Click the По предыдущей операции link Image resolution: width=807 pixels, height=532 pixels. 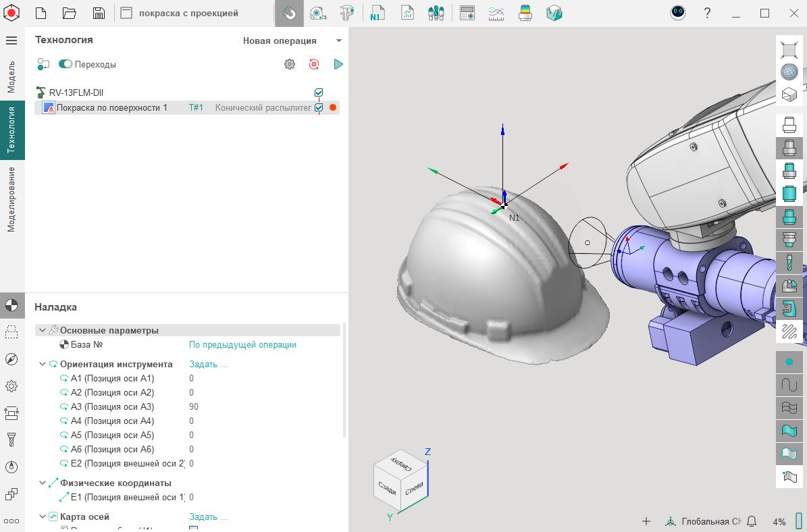pos(242,344)
